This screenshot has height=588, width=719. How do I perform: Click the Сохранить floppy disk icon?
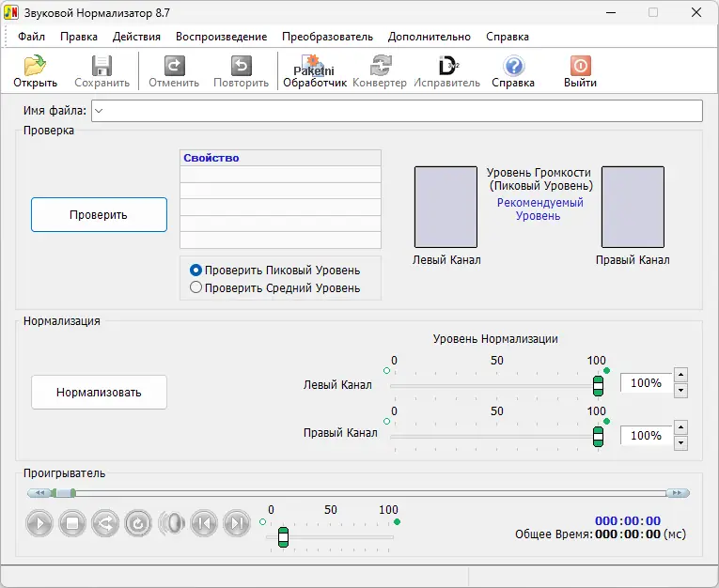(102, 67)
